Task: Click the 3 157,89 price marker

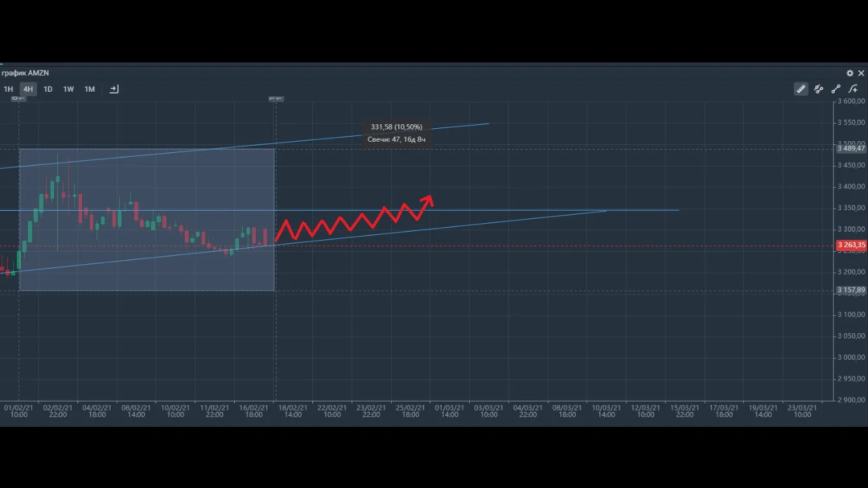Action: pos(851,290)
